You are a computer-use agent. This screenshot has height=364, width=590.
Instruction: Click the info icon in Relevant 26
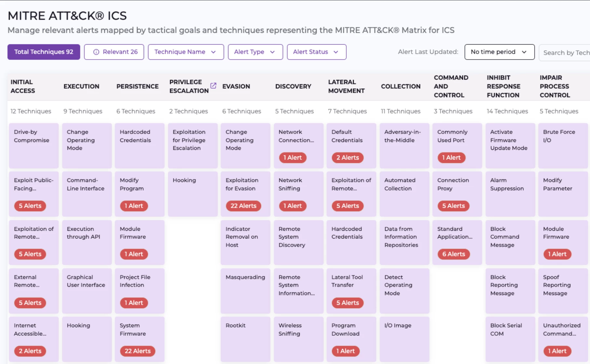click(96, 52)
